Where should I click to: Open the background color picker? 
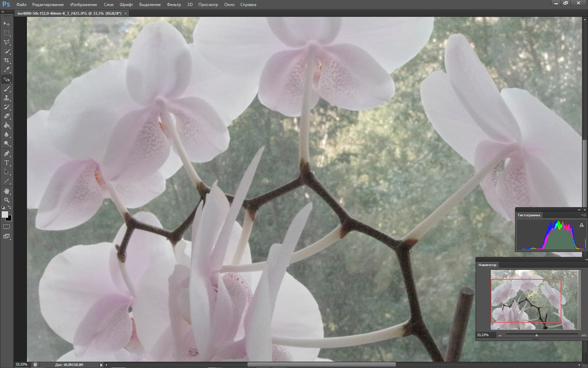[9, 219]
